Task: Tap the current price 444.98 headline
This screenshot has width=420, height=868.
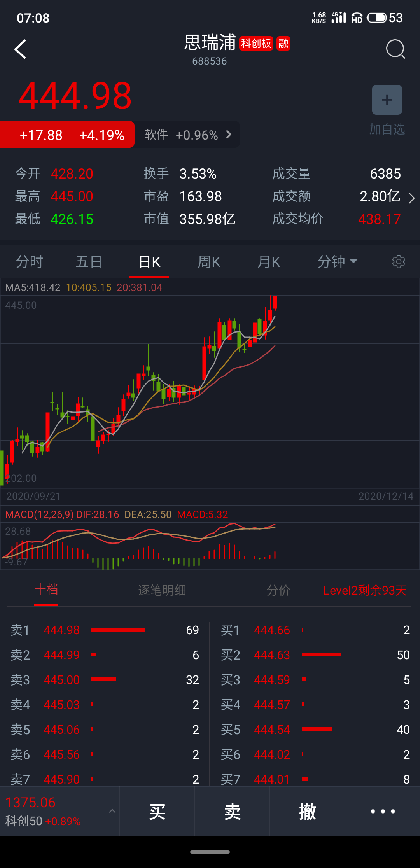Action: click(x=75, y=96)
